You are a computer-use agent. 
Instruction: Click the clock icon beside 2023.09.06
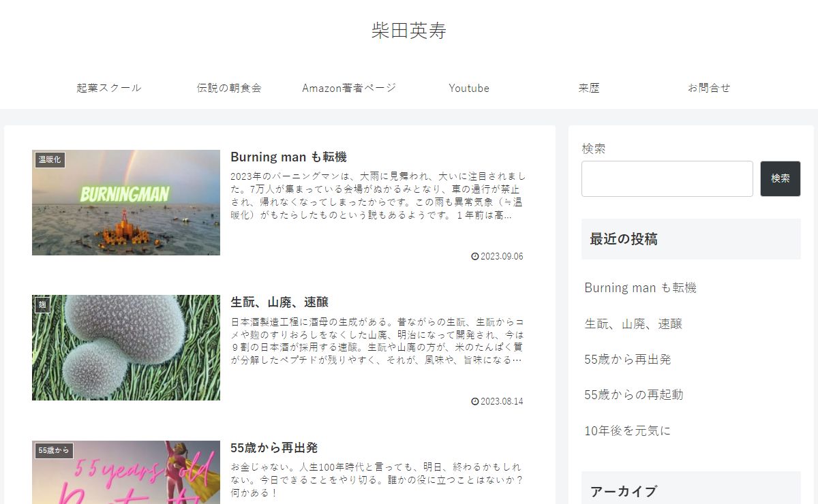[x=475, y=257]
